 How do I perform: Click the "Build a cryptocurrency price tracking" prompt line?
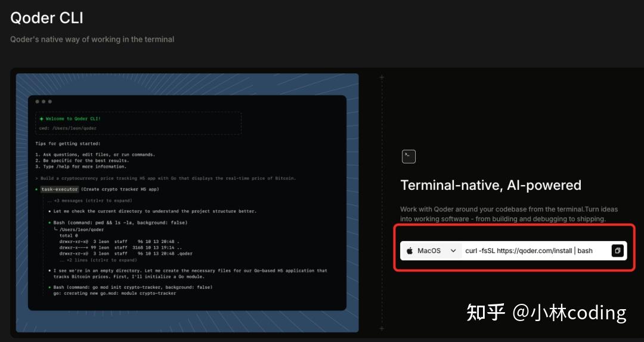[166, 178]
